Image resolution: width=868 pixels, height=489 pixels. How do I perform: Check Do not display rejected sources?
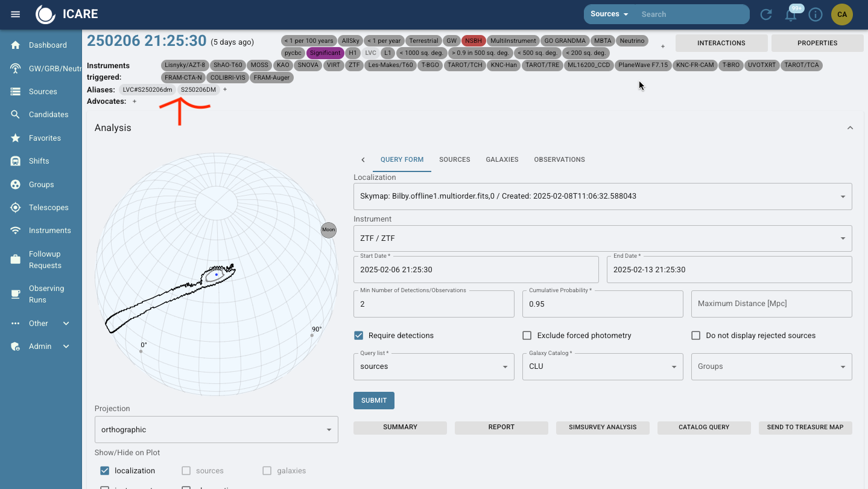click(x=696, y=336)
